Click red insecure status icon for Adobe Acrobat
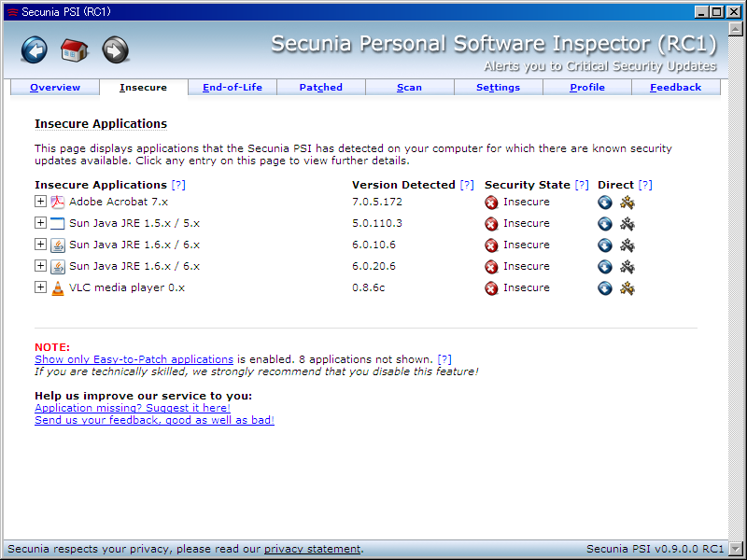This screenshot has height=560, width=747. 491,203
